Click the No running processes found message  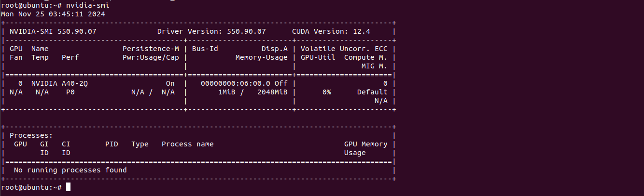70,170
